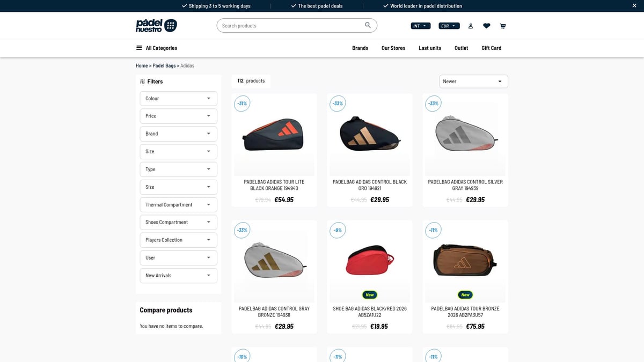644x362 pixels.
Task: Click the 112 products count
Action: (251, 81)
